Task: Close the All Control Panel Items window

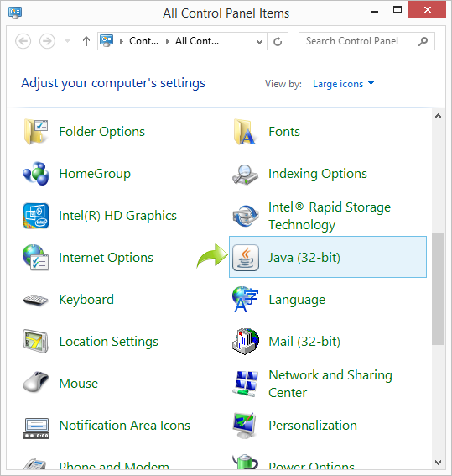Action: 427,10
